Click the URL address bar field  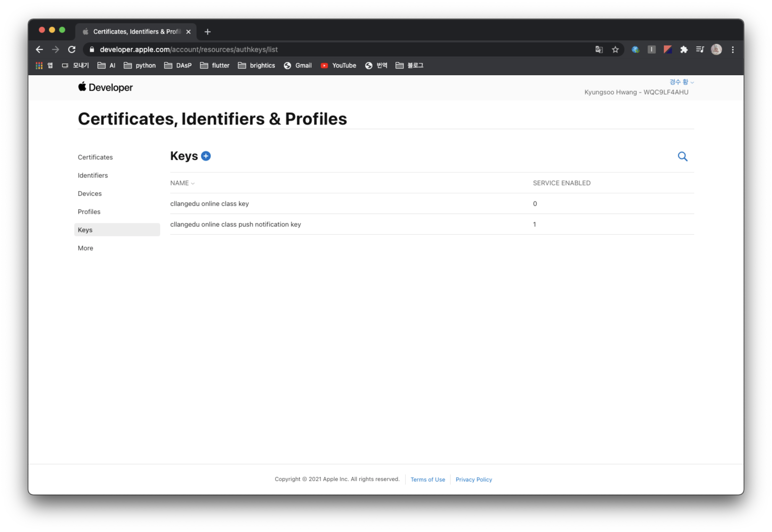[334, 50]
